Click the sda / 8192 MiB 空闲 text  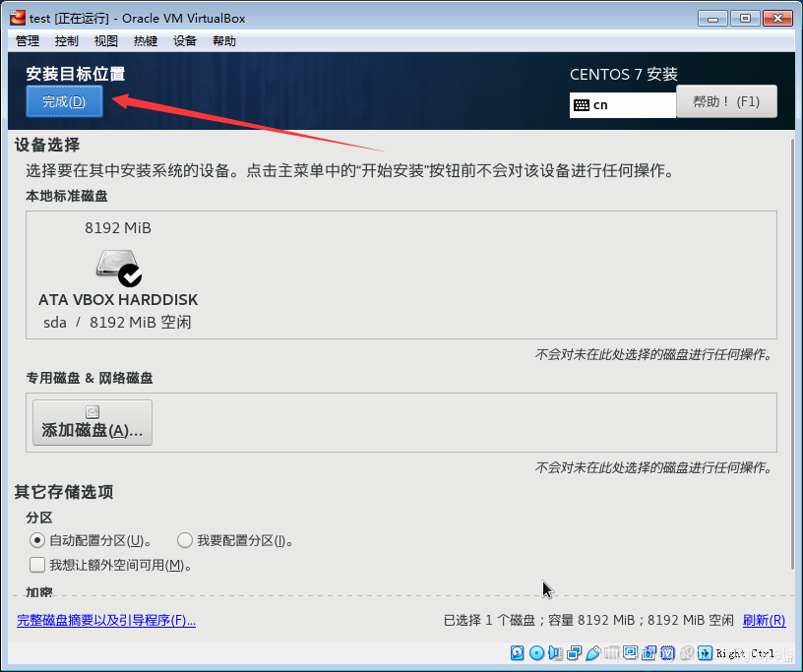[117, 322]
